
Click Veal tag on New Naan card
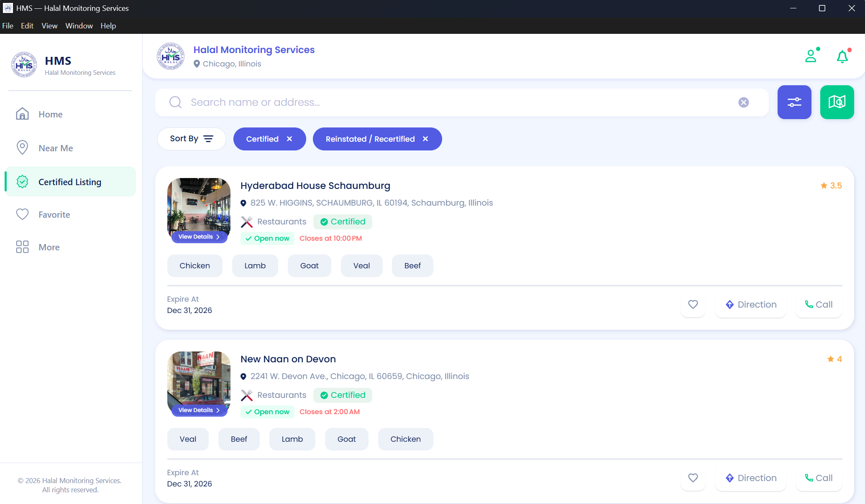188,439
